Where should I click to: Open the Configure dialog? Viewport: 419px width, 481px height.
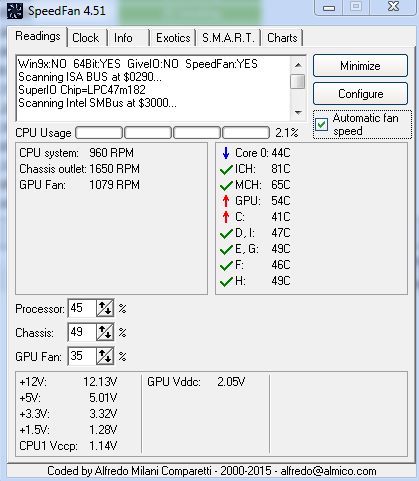(360, 94)
